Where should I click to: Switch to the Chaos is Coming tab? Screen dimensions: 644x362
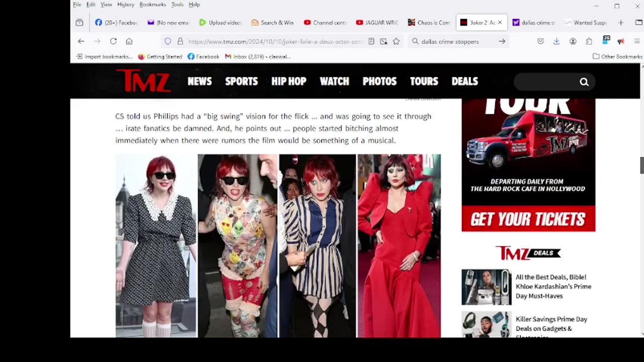point(429,23)
